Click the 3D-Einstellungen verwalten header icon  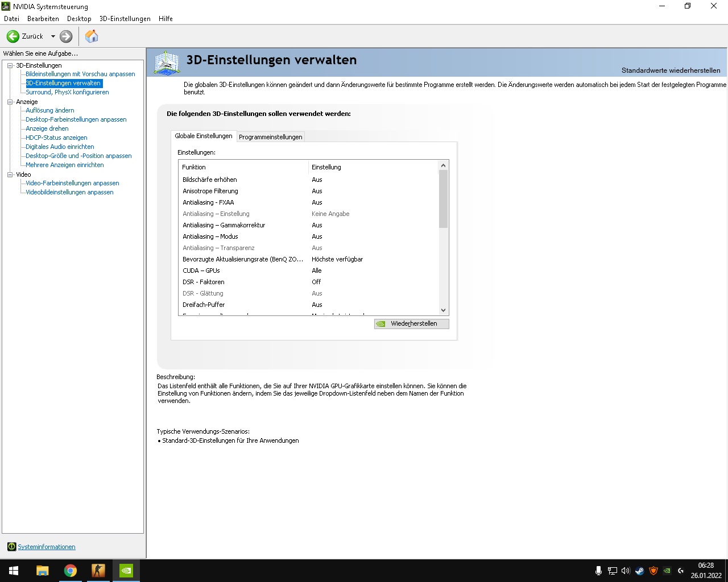167,63
